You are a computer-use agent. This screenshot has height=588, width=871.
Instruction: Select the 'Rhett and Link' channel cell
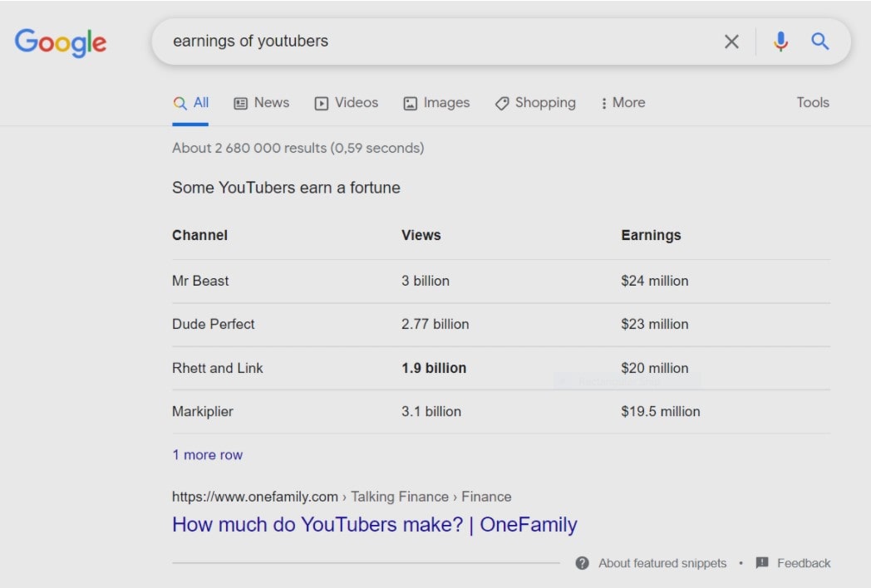pos(217,368)
